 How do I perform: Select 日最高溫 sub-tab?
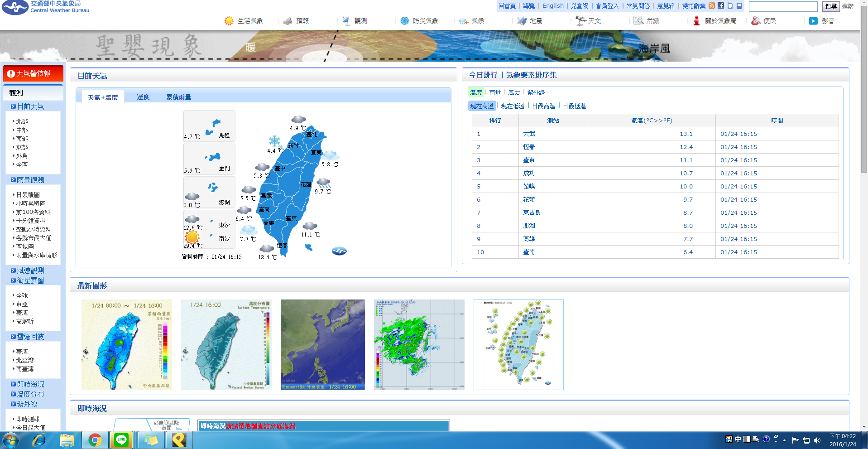pos(543,106)
